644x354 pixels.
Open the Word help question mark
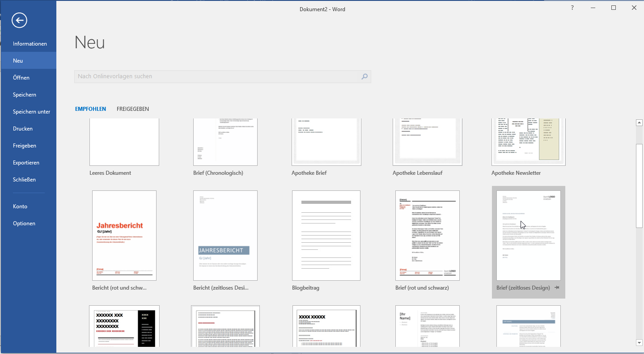572,8
